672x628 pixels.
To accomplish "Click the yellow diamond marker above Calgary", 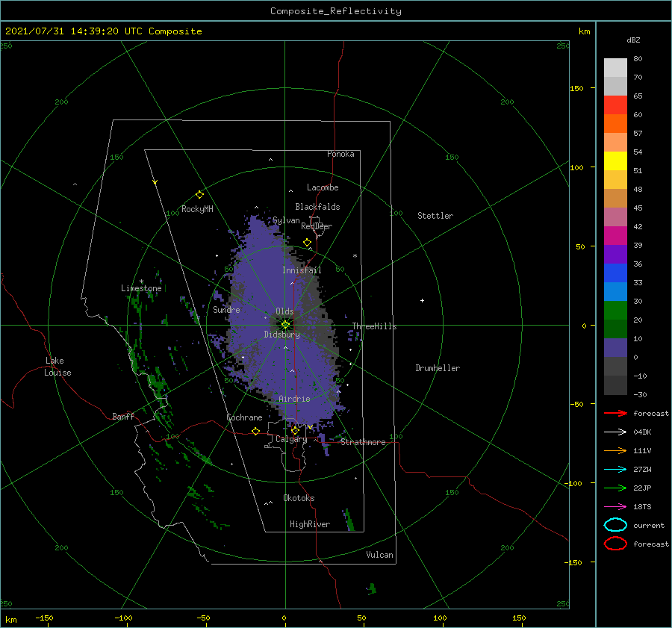I will 295,430.
